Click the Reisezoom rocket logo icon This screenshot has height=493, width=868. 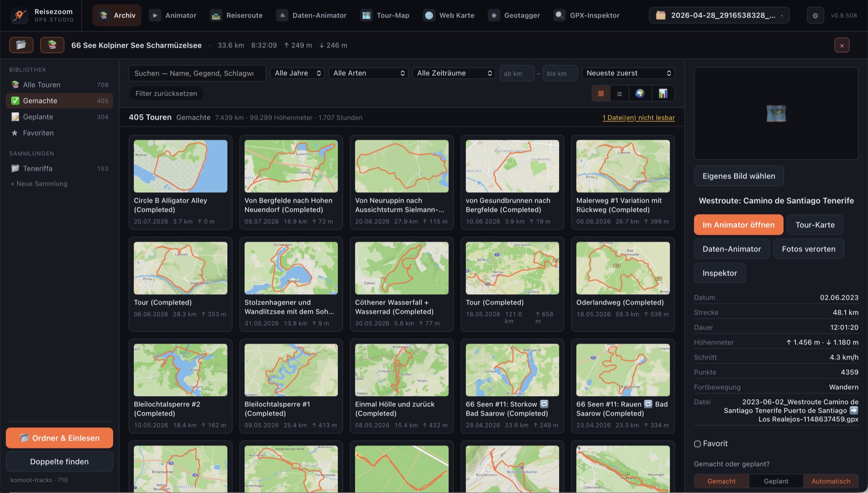[x=19, y=15]
